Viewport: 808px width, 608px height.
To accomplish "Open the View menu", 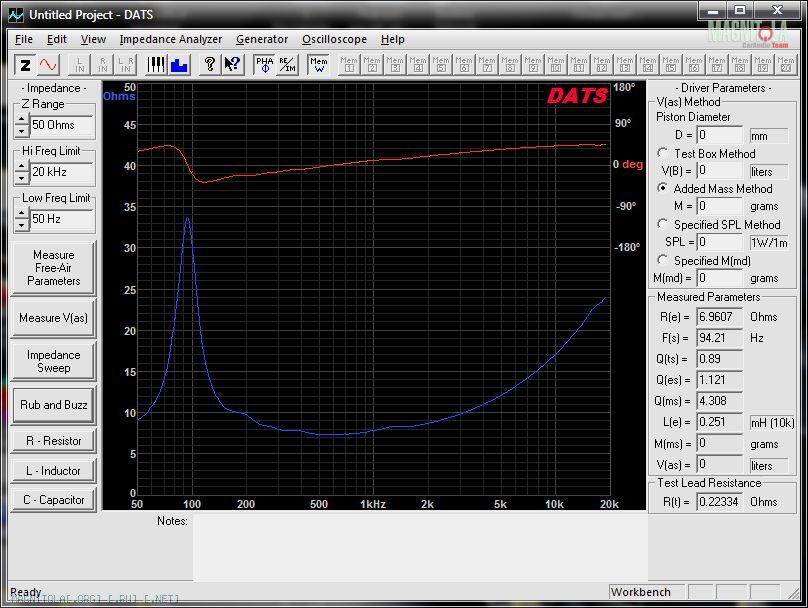I will 93,39.
